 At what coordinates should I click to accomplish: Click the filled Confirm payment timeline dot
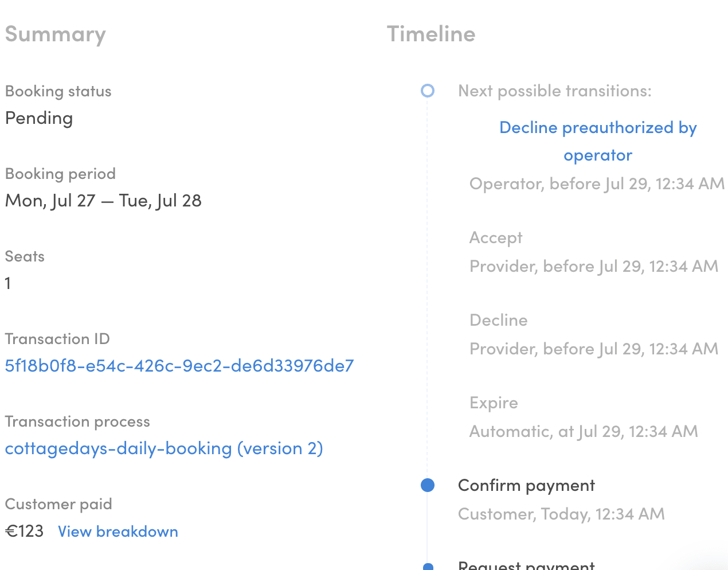point(428,485)
